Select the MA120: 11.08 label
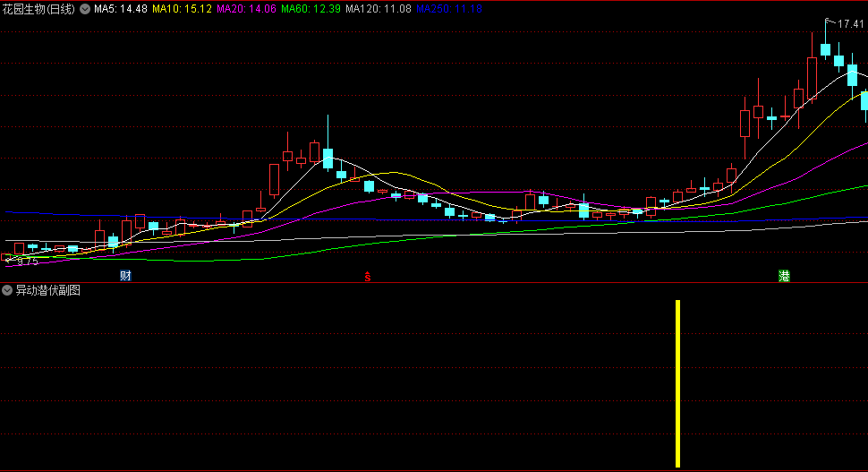The height and width of the screenshot is (472, 868). 379,9
